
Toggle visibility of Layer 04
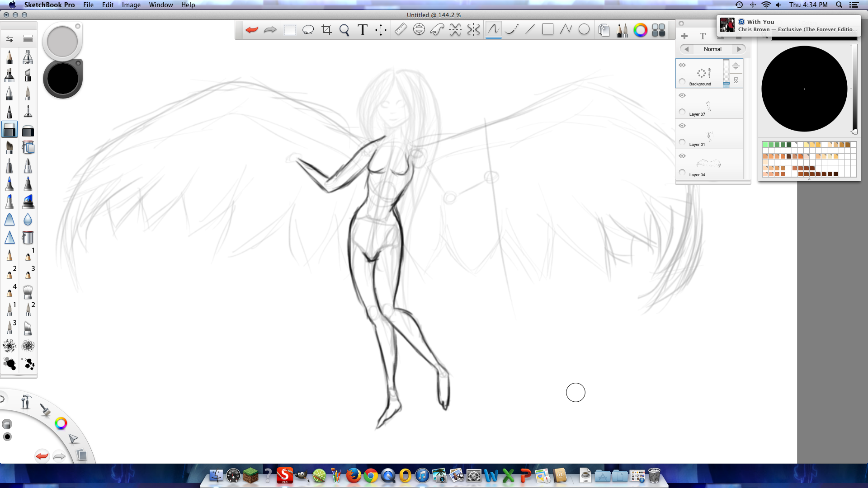(x=682, y=156)
